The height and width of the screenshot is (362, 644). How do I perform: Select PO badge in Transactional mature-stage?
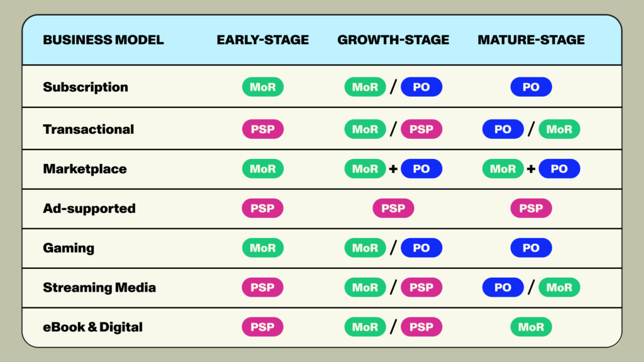point(503,129)
